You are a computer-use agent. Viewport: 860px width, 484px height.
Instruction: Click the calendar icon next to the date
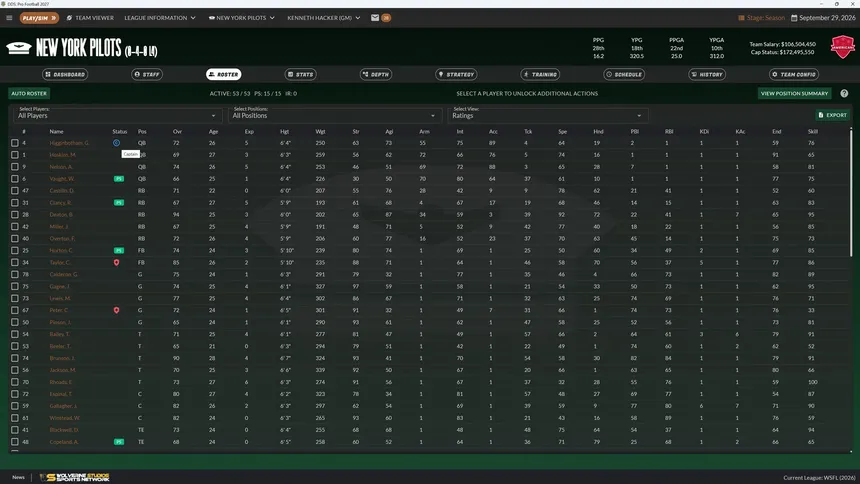coord(794,18)
